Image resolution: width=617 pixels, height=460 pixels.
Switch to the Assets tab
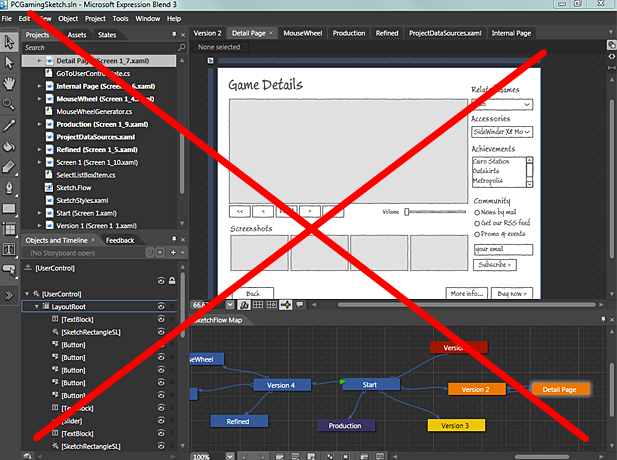(77, 35)
